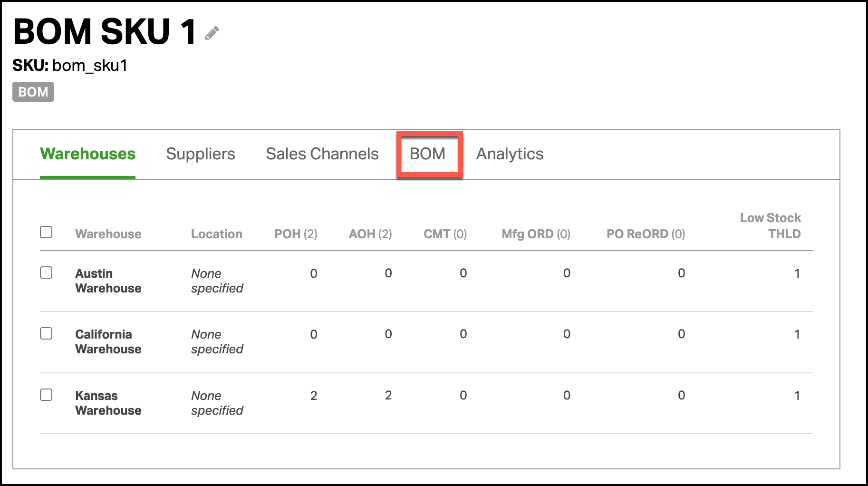This screenshot has width=868, height=486.
Task: Click the Mfg ORD column header
Action: click(x=536, y=234)
